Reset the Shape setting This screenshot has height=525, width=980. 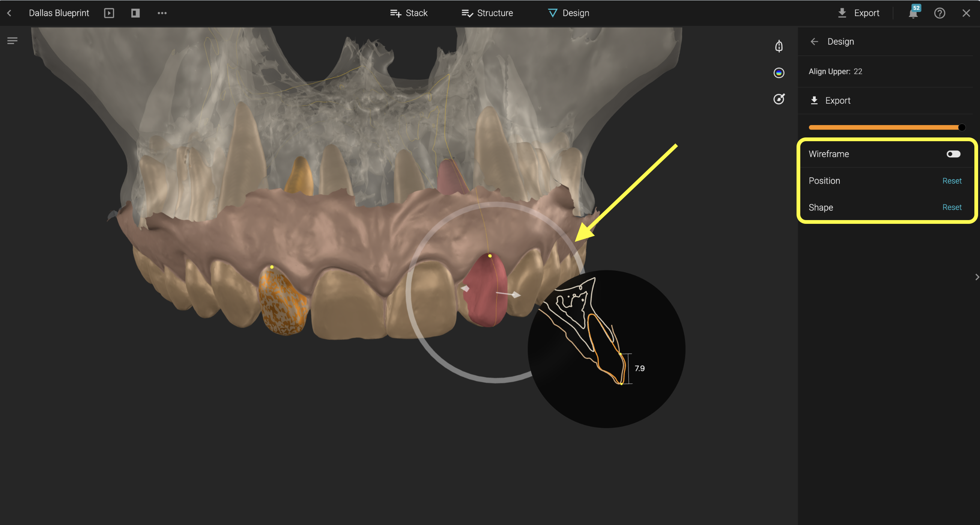pos(951,207)
